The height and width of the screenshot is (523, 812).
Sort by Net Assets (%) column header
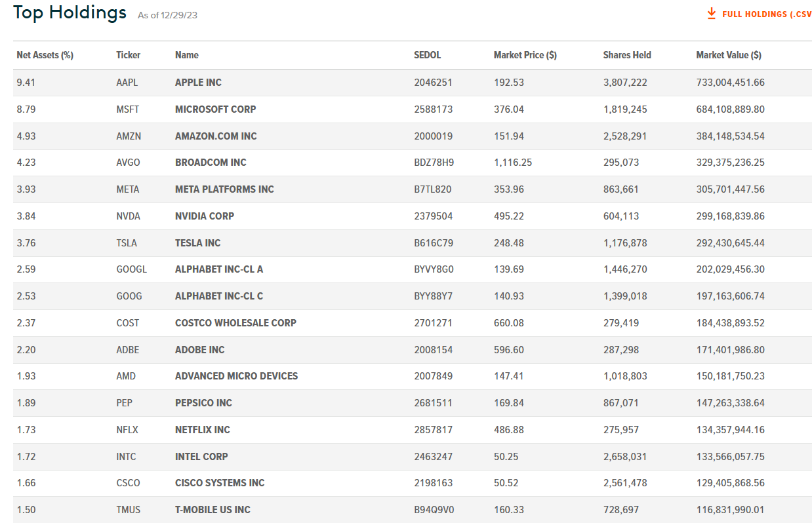pyautogui.click(x=45, y=55)
